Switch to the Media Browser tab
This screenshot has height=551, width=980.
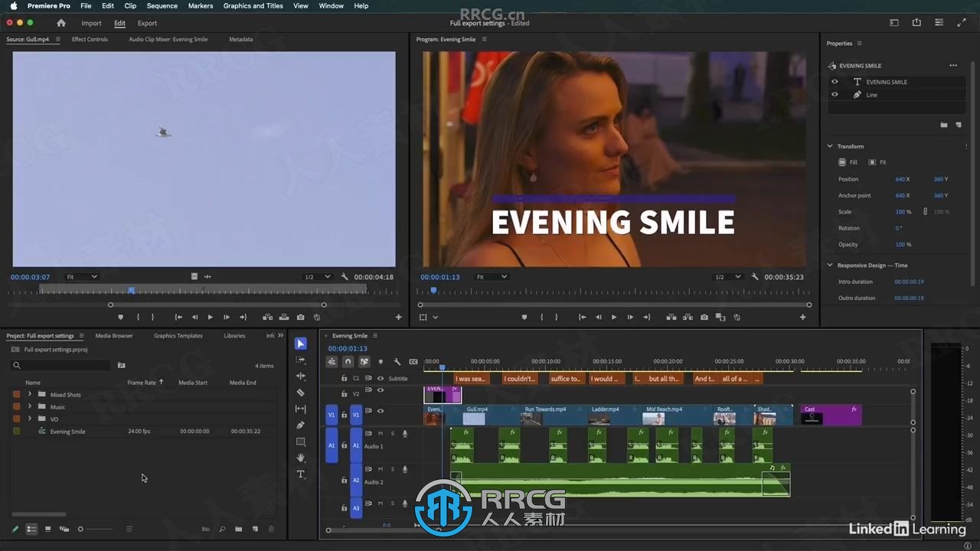tap(114, 336)
